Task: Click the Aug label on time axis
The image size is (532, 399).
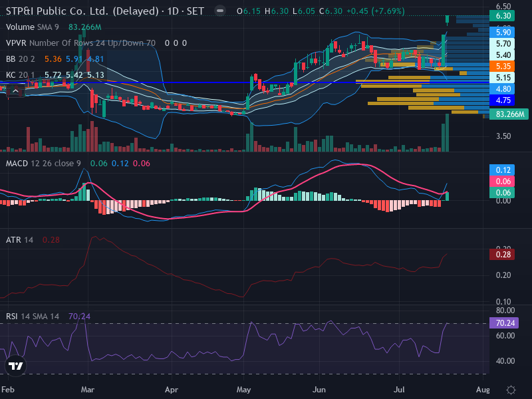Action: [483, 390]
